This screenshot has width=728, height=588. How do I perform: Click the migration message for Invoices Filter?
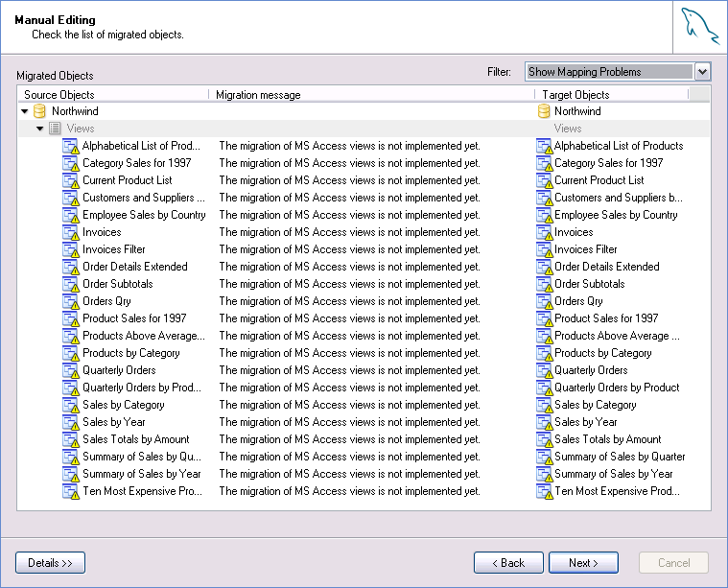tap(349, 250)
